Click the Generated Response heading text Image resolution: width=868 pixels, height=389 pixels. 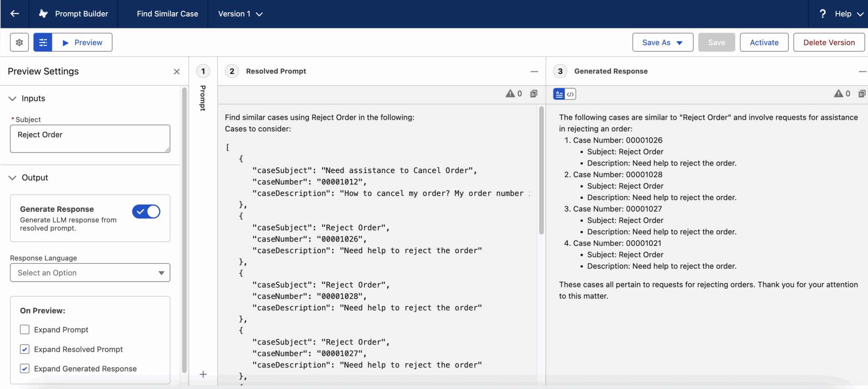611,71
